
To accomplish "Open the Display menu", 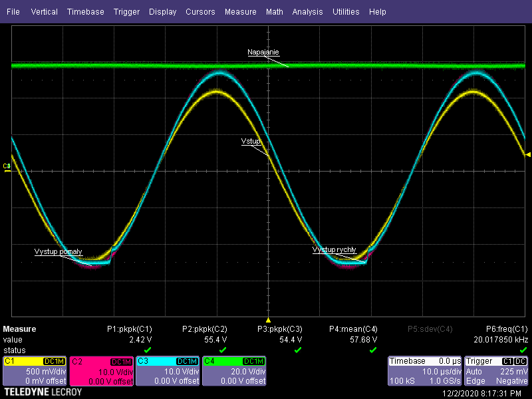I will pos(162,12).
